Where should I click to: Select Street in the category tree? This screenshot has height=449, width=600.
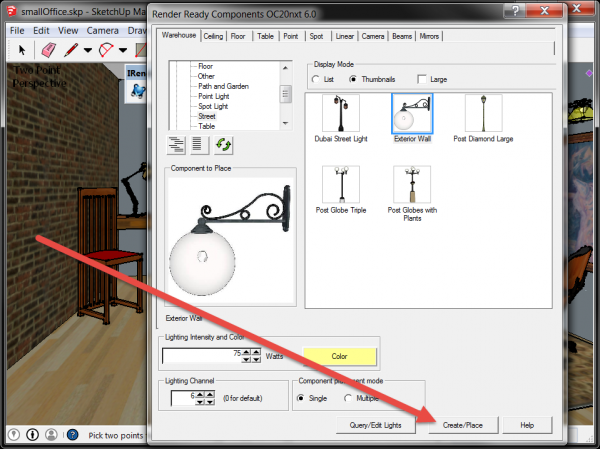(x=207, y=116)
